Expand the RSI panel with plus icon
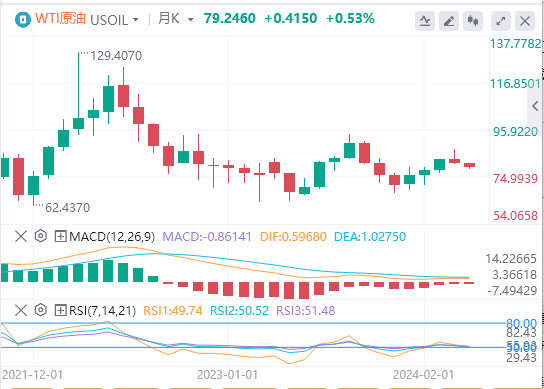The height and width of the screenshot is (389, 544). tap(60, 310)
